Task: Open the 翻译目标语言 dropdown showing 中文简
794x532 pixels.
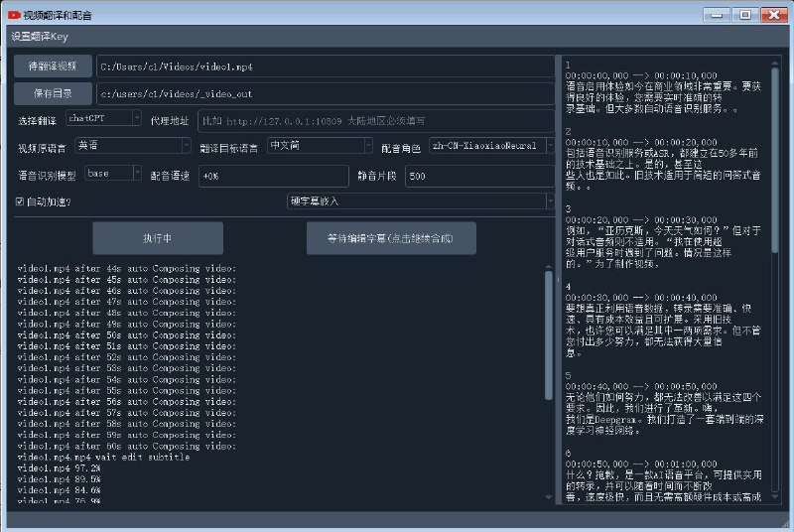Action: pos(320,145)
